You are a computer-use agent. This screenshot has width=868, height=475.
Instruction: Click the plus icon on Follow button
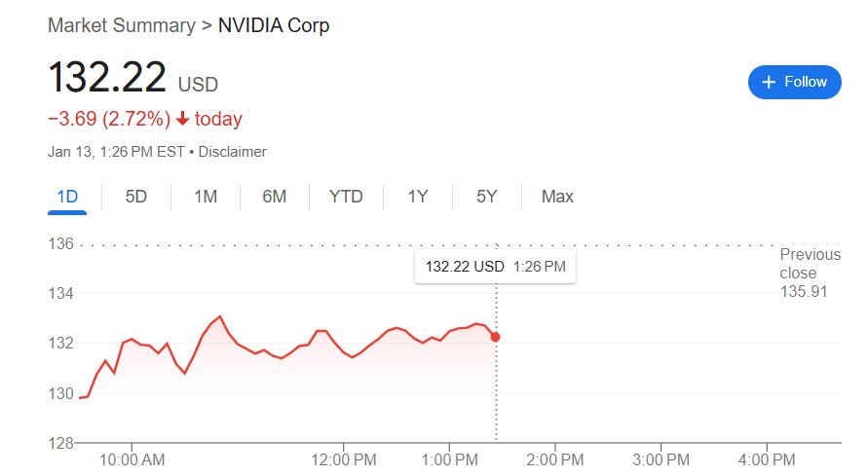(x=770, y=82)
